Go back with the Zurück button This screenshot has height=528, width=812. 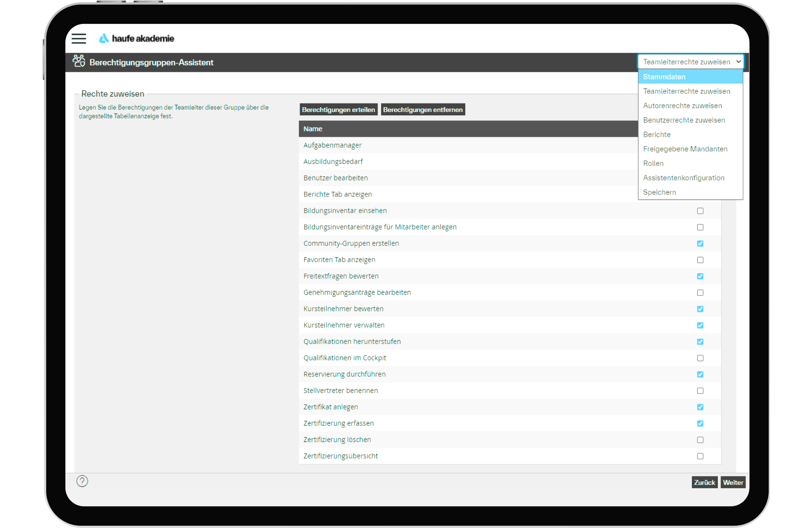(704, 483)
